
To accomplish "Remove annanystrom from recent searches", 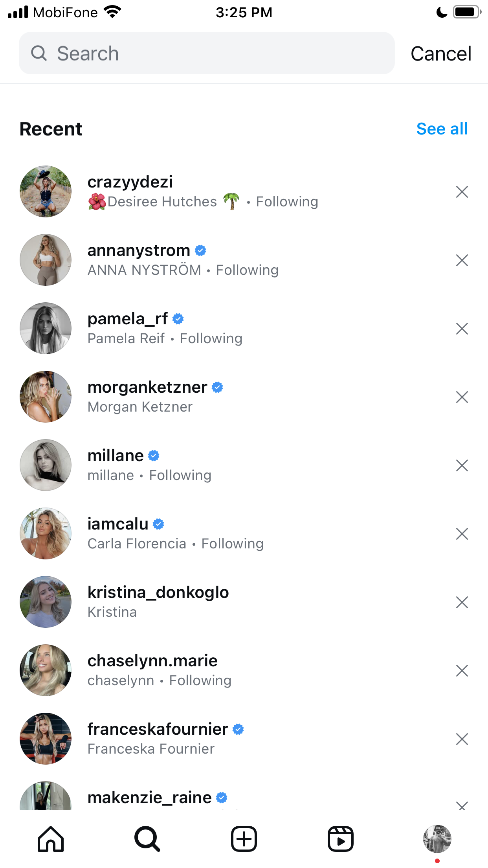I will click(x=462, y=260).
